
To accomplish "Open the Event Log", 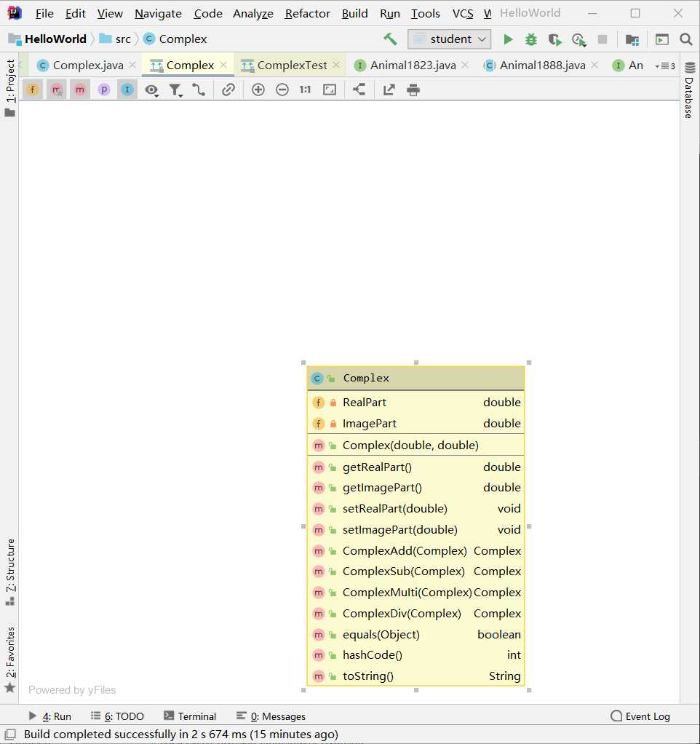I will pyautogui.click(x=641, y=716).
